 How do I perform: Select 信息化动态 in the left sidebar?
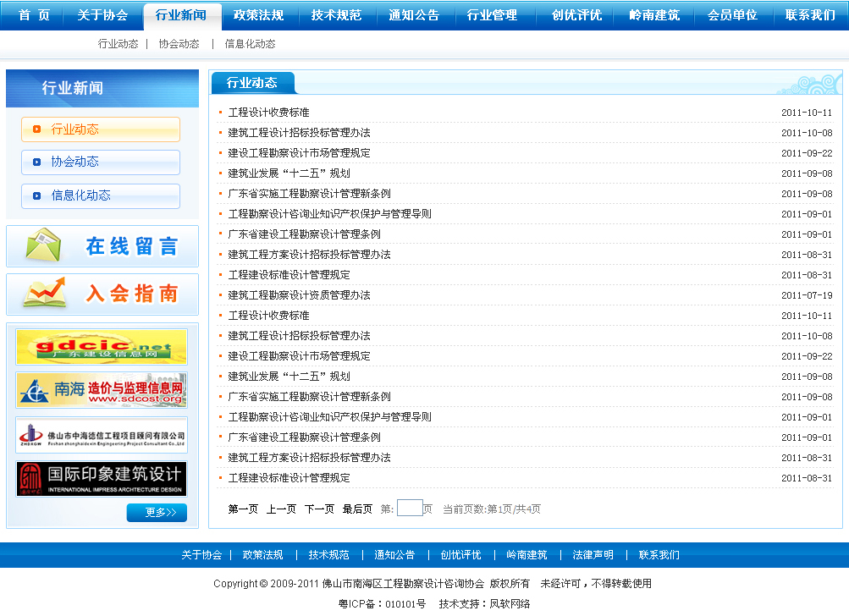pos(101,196)
